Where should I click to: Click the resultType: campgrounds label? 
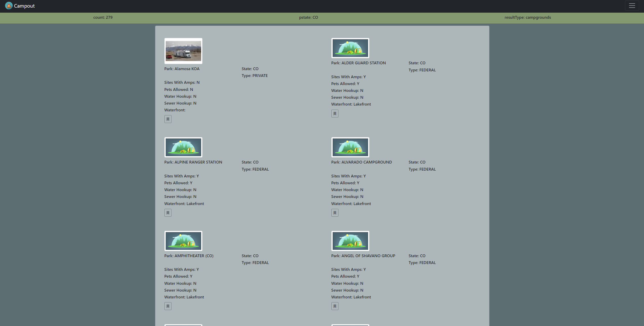[527, 17]
